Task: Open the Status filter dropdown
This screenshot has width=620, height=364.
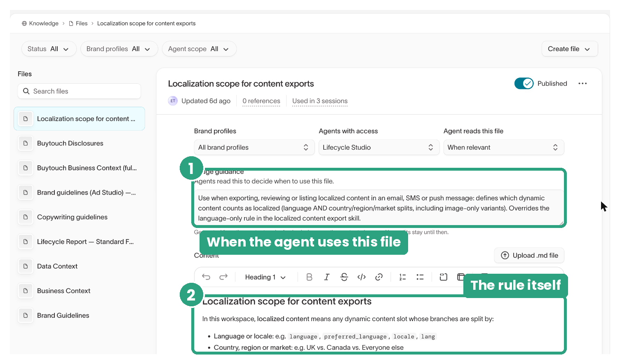Action: point(49,49)
